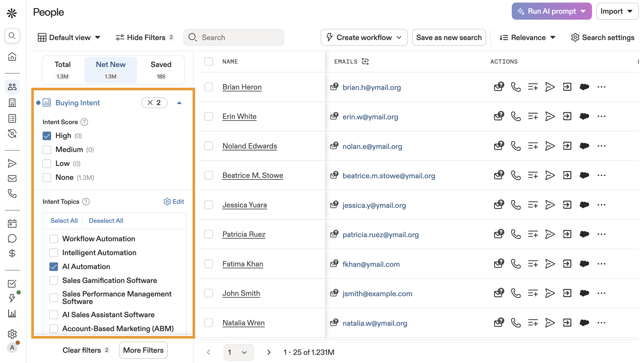Open the dollar-sign Deals icon in sidebar
Screen dimensions: 644x363
coord(12,253)
